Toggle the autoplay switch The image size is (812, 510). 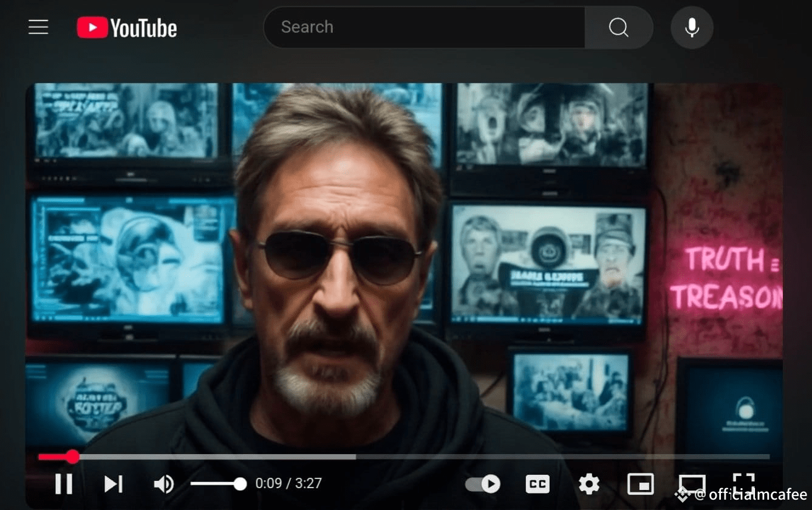pyautogui.click(x=483, y=484)
